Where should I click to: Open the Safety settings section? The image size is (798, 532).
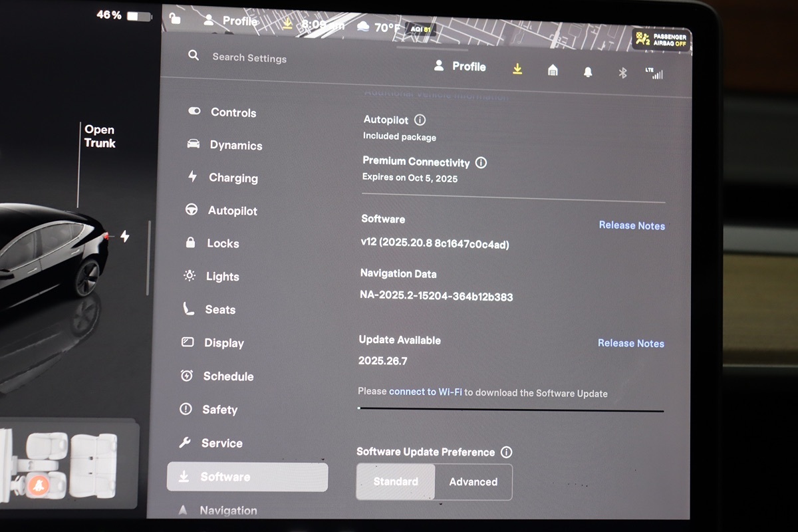tap(219, 410)
